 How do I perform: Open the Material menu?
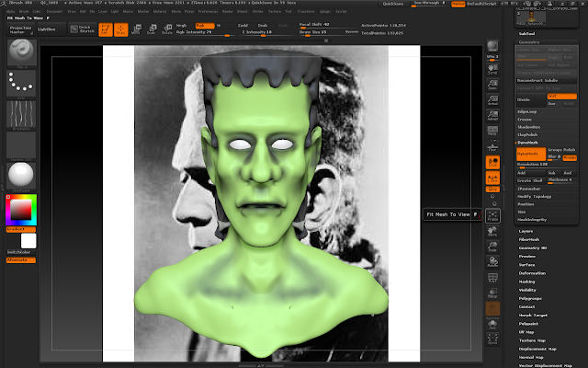click(160, 11)
